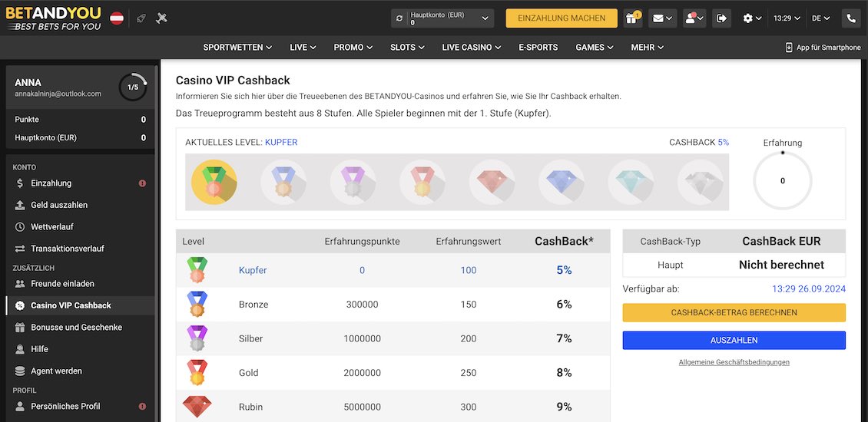
Task: Click the blue AUSZAHLEN button
Action: 734,340
